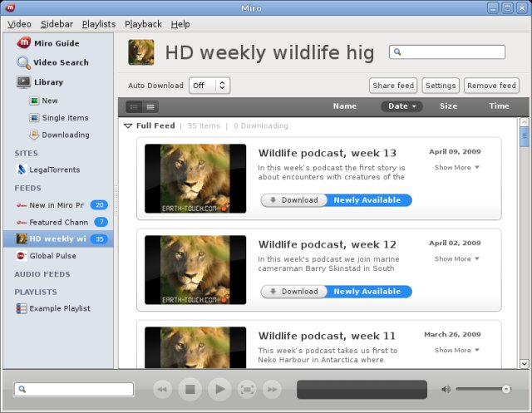Viewport: 532px width, 413px height.
Task: Click Wildlife podcast, week 13 title
Action: (327, 153)
